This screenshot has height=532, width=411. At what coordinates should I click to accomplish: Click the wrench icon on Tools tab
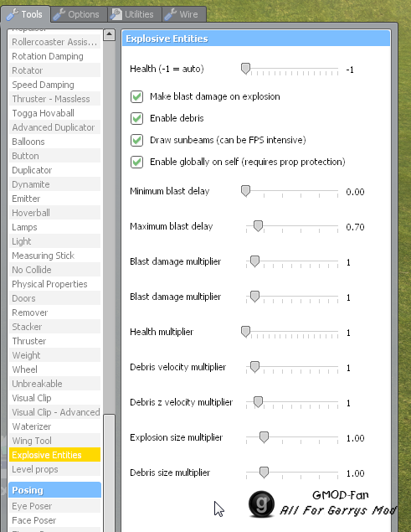[13, 14]
